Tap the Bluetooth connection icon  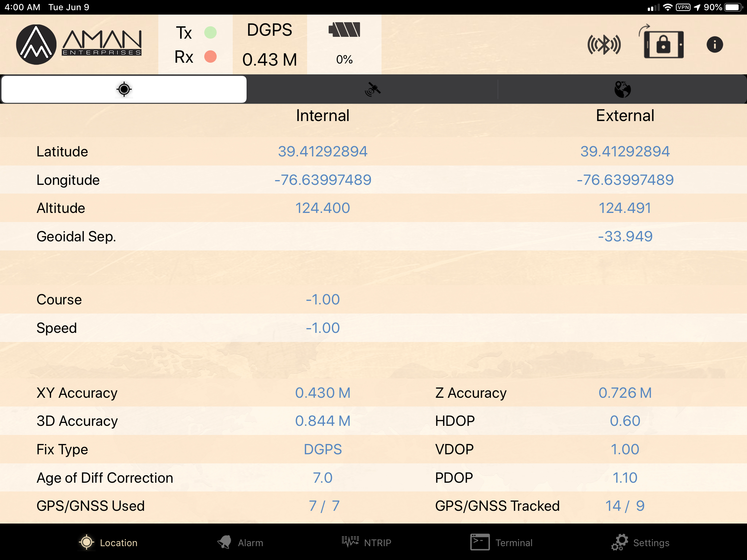pyautogui.click(x=604, y=45)
